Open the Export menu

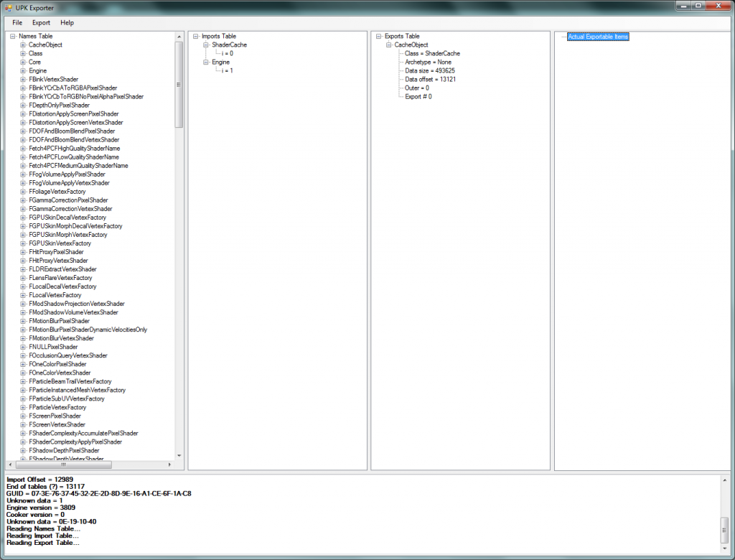(41, 23)
